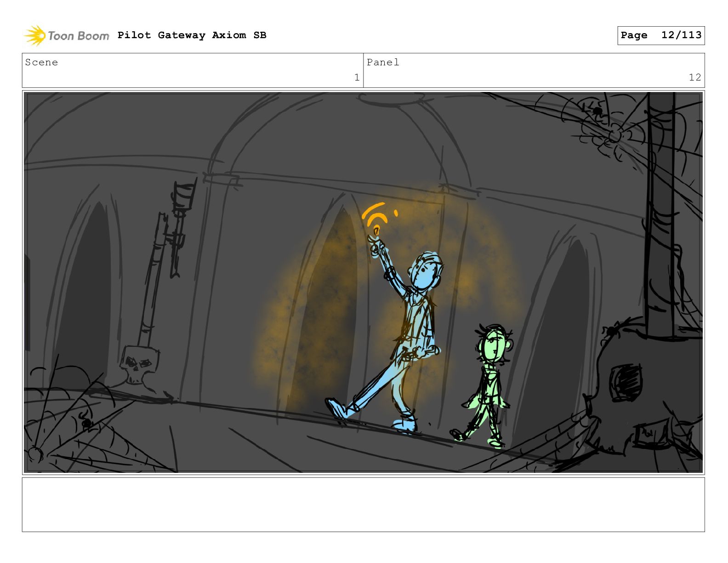This screenshot has height=563, width=728.
Task: Click the Panel label
Action: point(383,63)
